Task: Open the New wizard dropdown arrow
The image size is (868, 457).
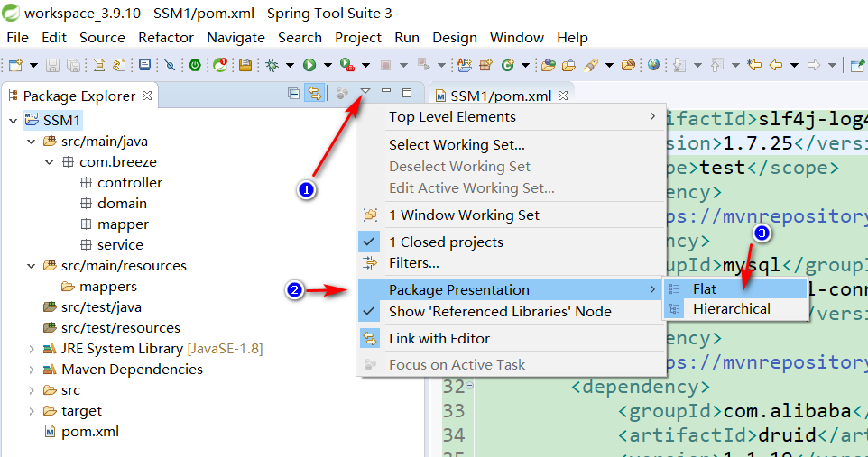Action: [33, 65]
